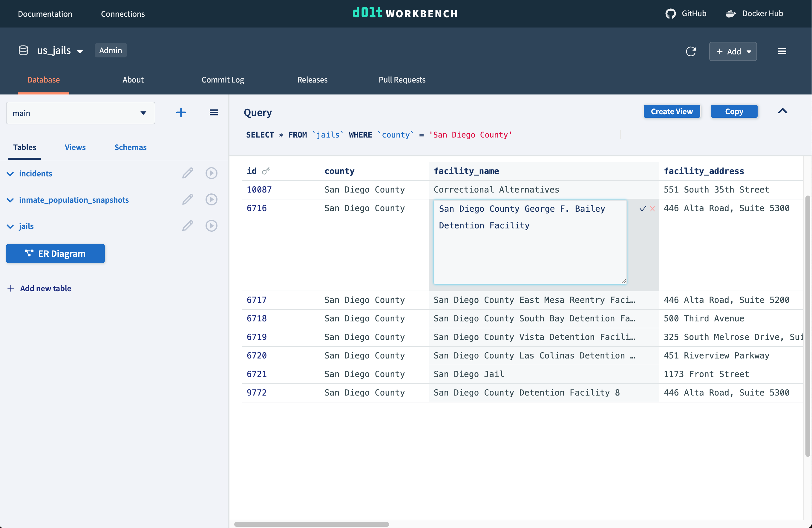Viewport: 812px width, 528px height.
Task: Open the main branch selector dropdown
Action: pos(81,113)
